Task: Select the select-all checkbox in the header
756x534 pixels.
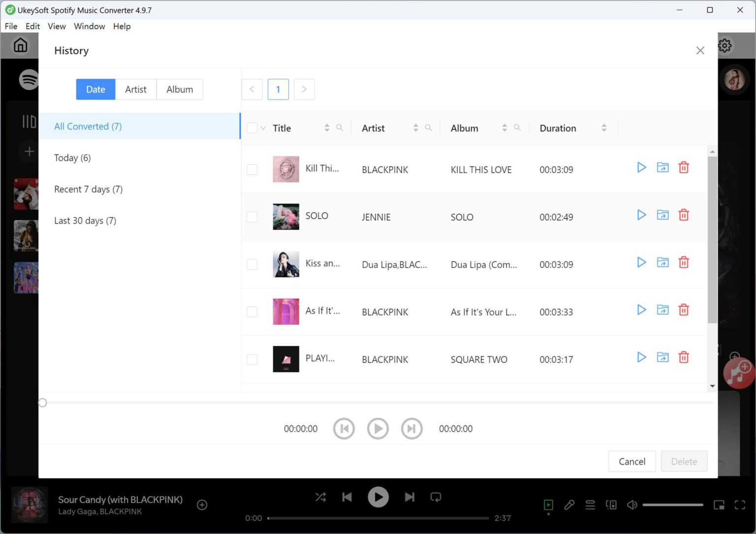Action: tap(252, 127)
